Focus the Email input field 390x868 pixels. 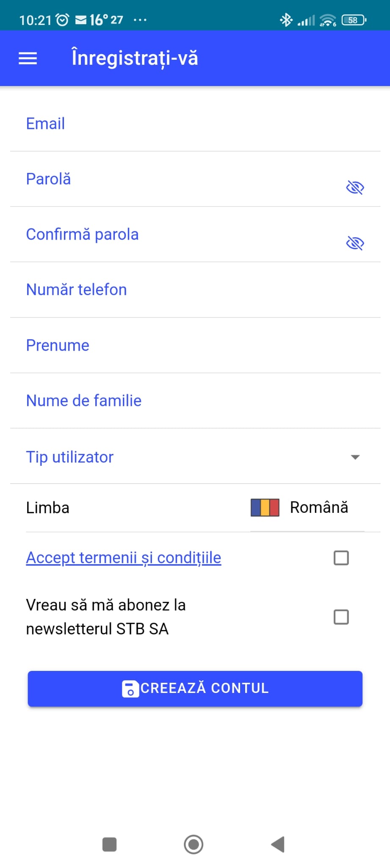195,124
